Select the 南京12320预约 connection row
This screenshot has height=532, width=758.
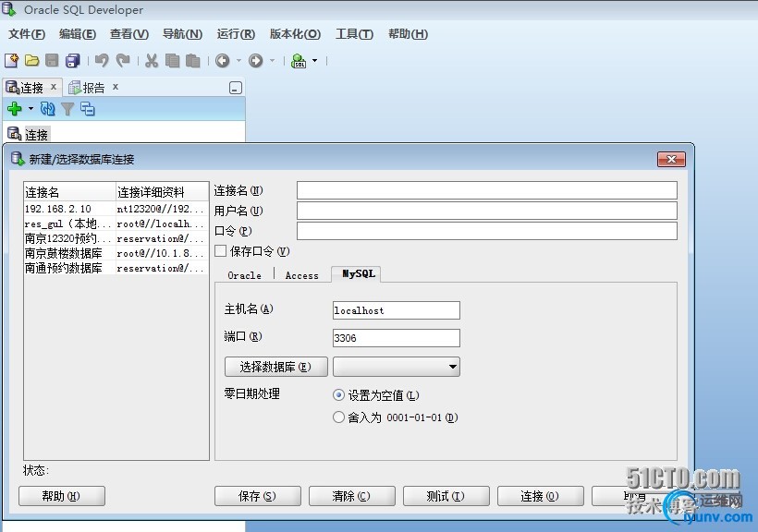click(116, 238)
